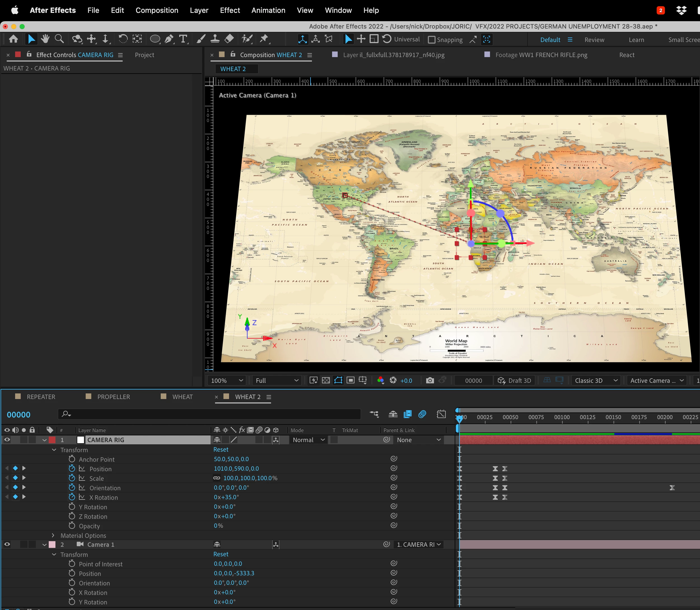Select the Type tool
Viewport: 700px width, 610px height.
point(183,39)
